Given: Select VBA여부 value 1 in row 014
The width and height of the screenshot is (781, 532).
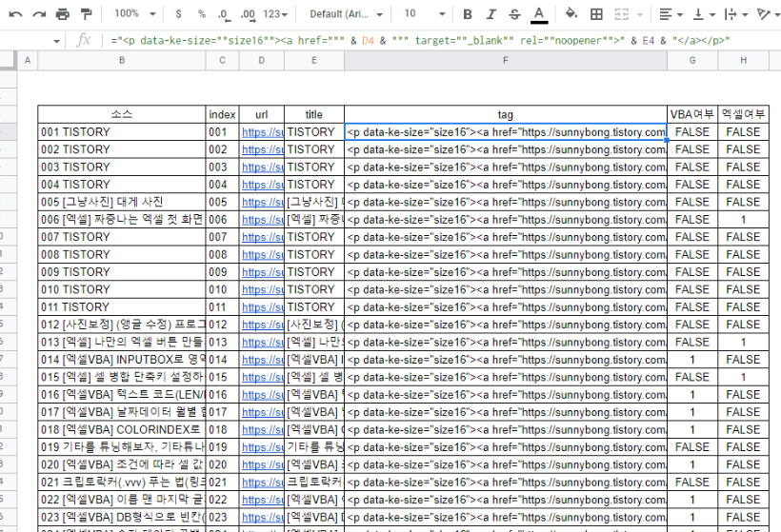Looking at the screenshot, I should click(x=692, y=360).
